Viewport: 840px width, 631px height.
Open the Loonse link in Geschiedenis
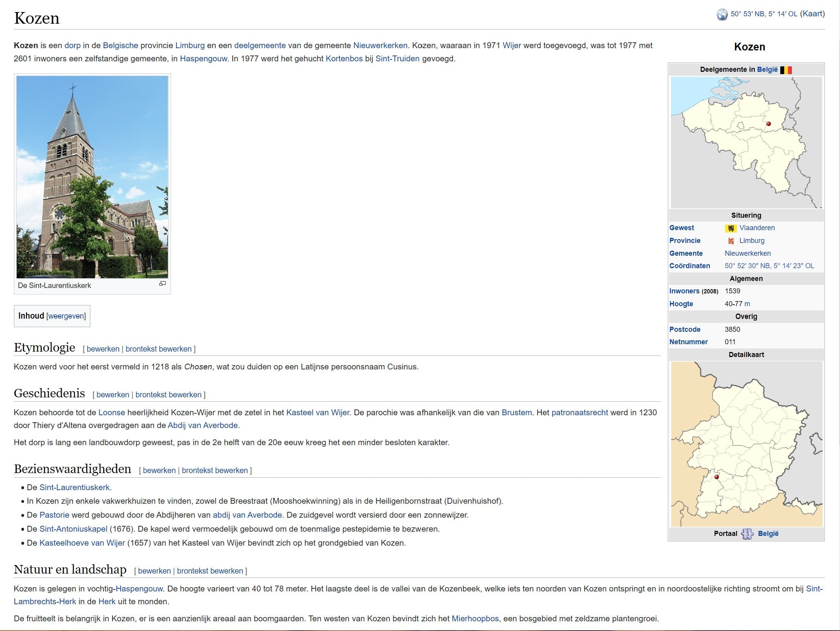(x=112, y=413)
